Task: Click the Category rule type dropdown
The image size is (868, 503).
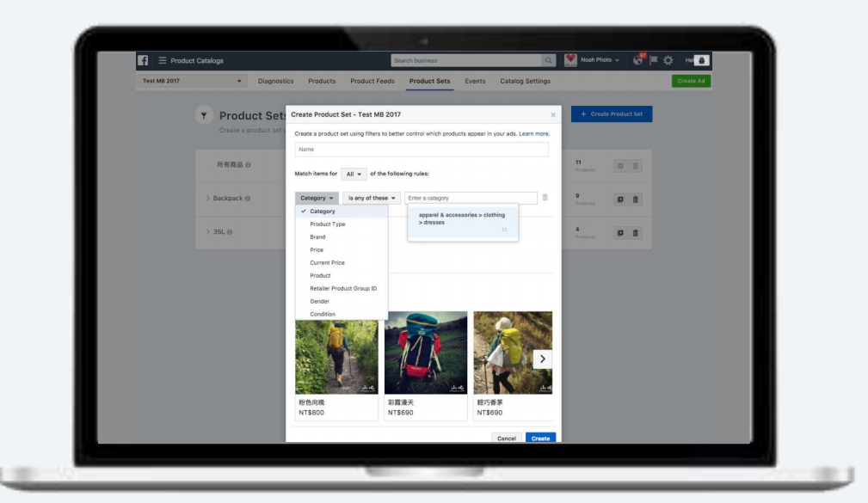Action: tap(317, 198)
